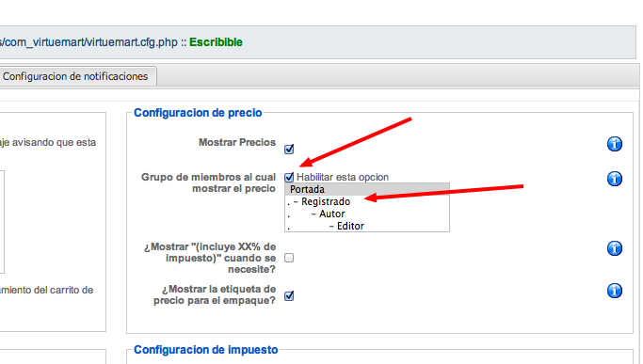This screenshot has height=364, width=643.
Task: Click the Grupo de miembros al cual label
Action: [208, 182]
